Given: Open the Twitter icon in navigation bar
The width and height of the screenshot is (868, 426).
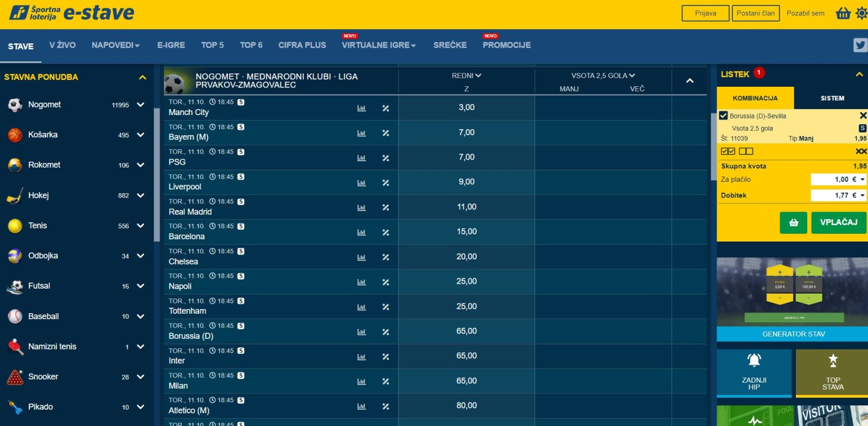Looking at the screenshot, I should pyautogui.click(x=860, y=45).
